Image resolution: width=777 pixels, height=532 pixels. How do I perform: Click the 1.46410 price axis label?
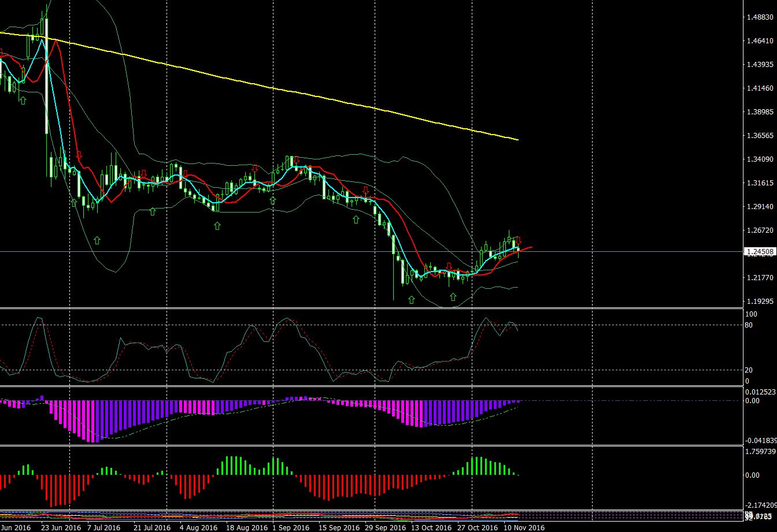coord(760,41)
